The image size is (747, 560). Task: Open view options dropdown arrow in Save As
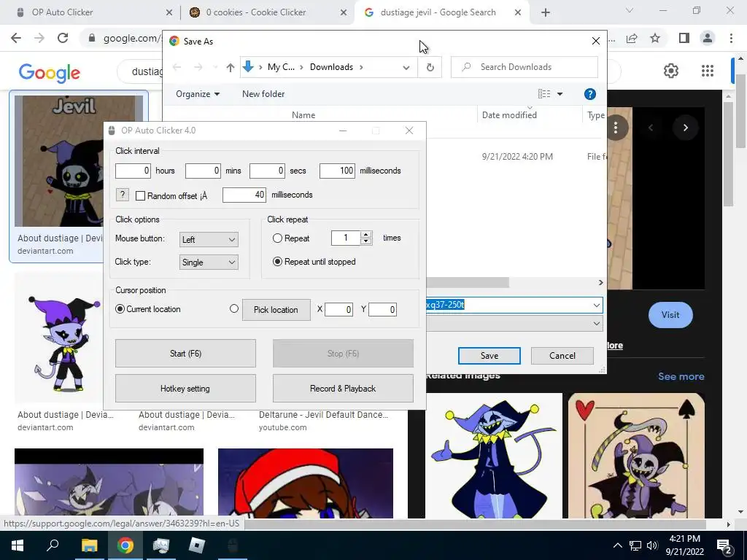(x=560, y=94)
